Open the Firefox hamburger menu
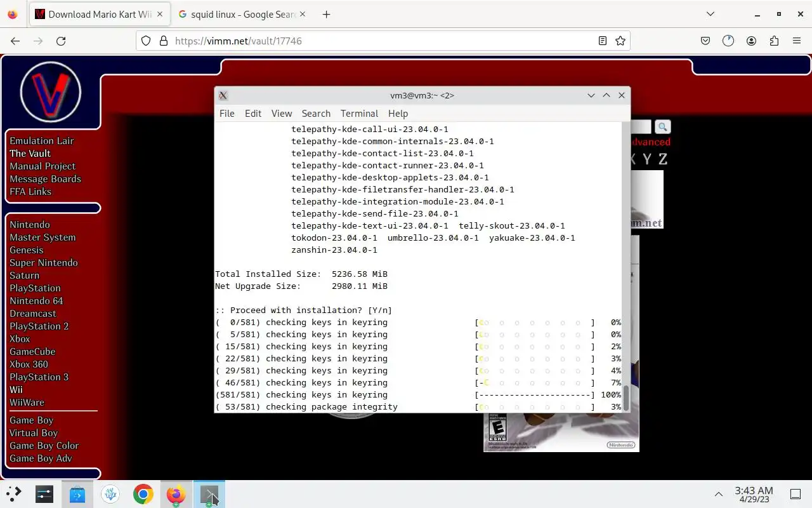812x508 pixels. (797, 41)
